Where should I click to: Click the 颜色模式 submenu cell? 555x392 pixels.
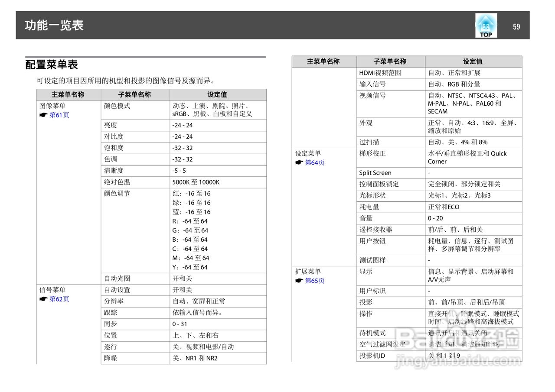135,110
